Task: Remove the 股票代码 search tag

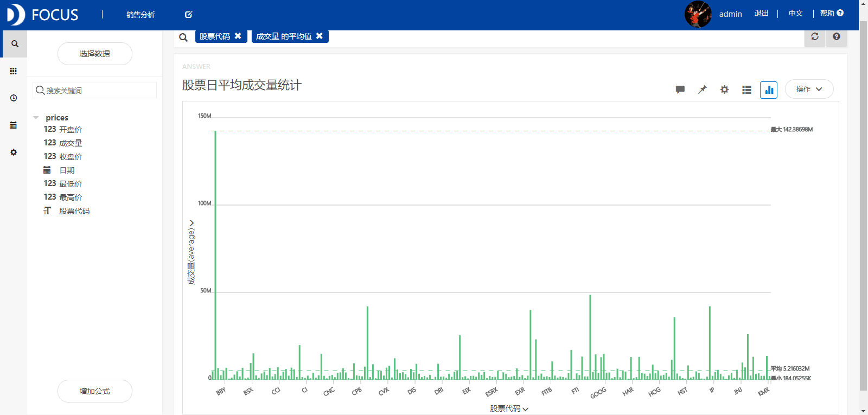Action: coord(238,36)
